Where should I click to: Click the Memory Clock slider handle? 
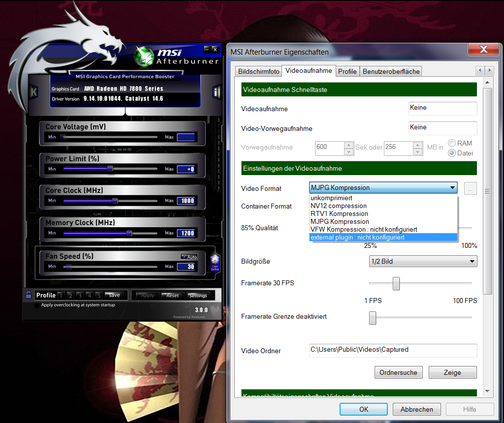(129, 233)
